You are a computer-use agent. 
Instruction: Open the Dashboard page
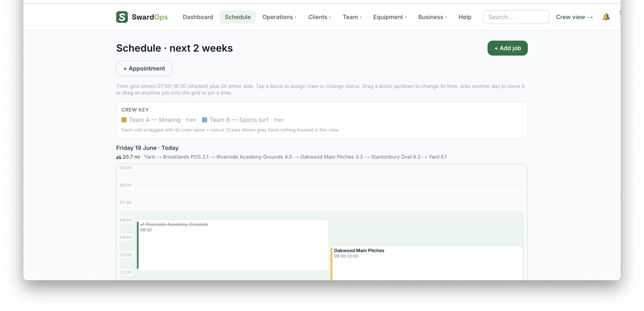click(198, 17)
